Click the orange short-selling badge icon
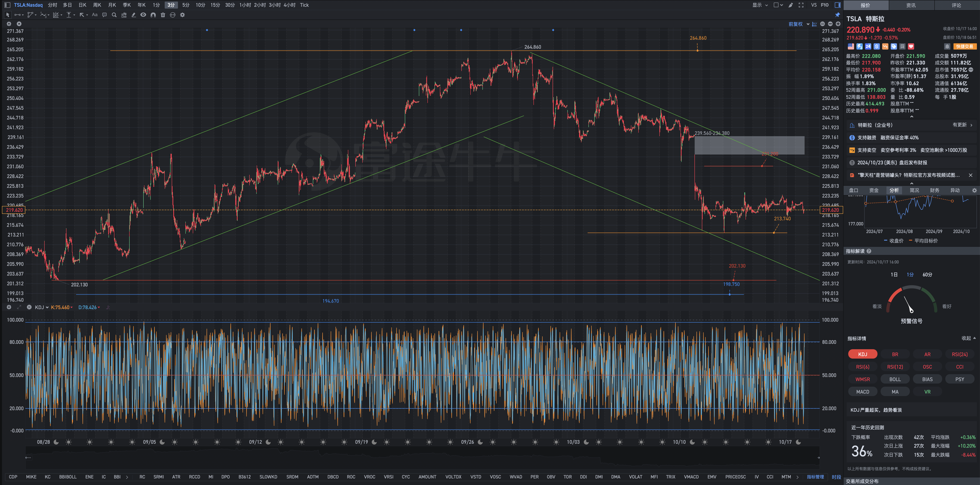Viewport: 980px width, 485px height. [885, 46]
